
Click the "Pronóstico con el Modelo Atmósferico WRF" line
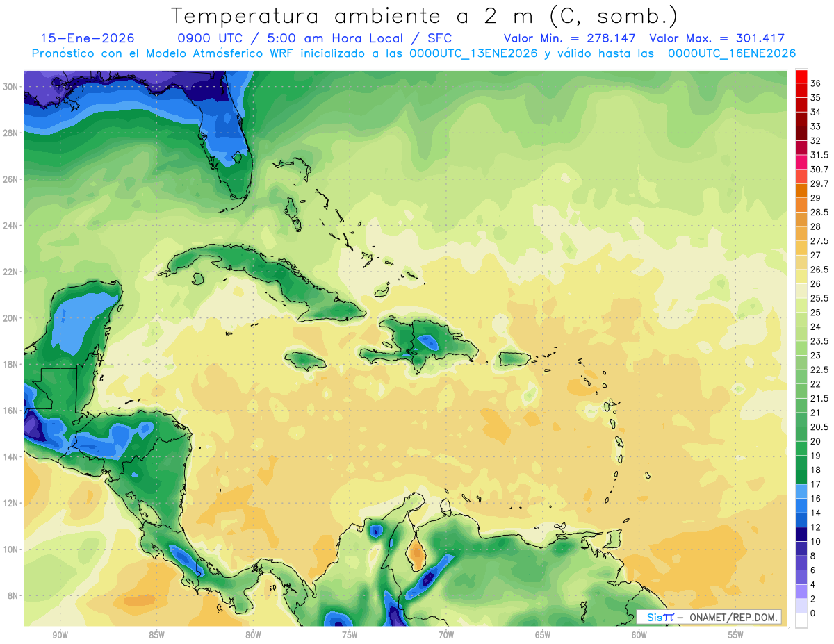pyautogui.click(x=414, y=53)
